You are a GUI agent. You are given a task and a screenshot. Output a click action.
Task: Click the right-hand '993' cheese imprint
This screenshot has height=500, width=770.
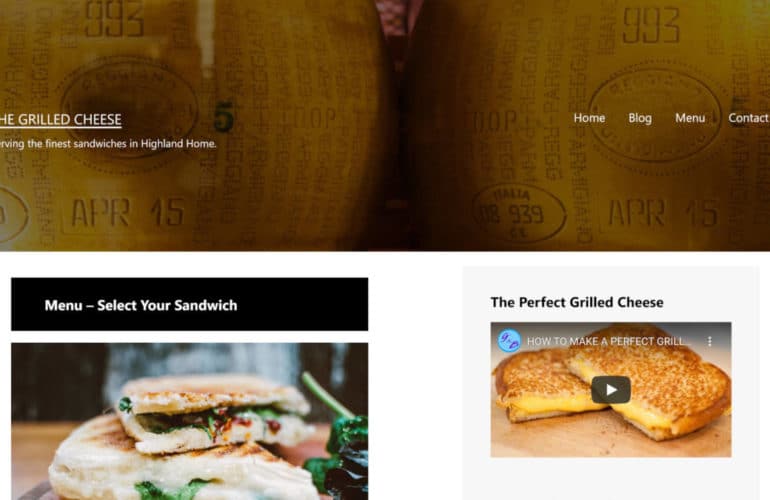tap(651, 25)
